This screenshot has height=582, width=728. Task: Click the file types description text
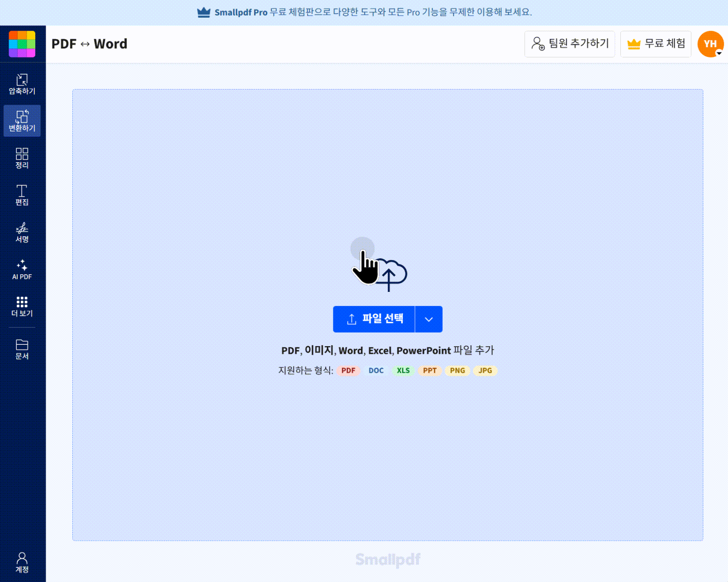coord(388,350)
